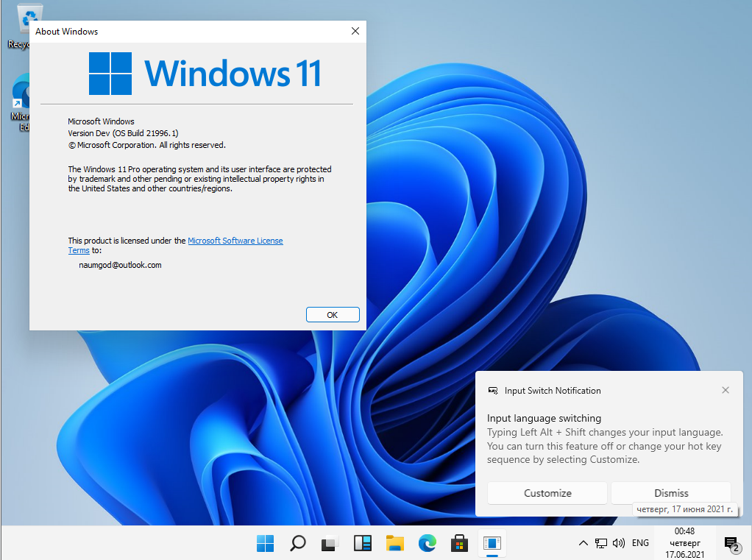Select the Recycle Bin desktop icon
Viewport: 752px width, 560px height.
point(19,26)
